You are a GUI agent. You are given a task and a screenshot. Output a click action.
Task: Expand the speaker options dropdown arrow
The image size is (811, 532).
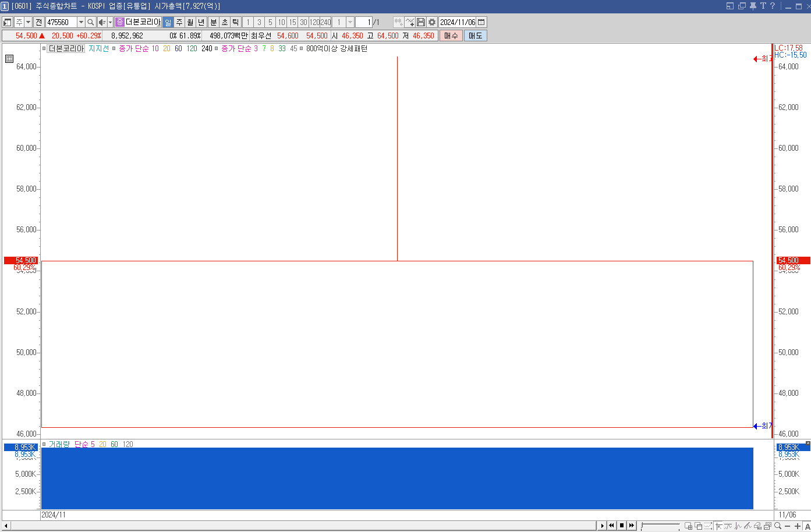[110, 22]
